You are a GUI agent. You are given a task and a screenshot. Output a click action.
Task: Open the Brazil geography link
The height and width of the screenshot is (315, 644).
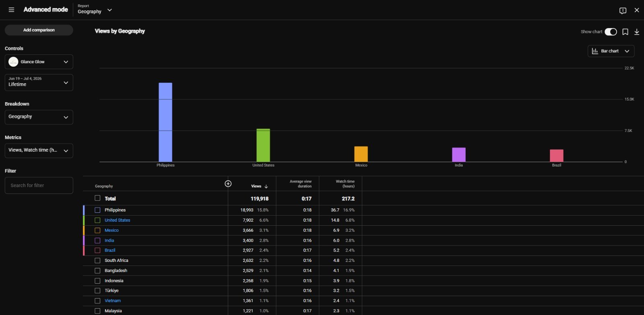coord(110,250)
